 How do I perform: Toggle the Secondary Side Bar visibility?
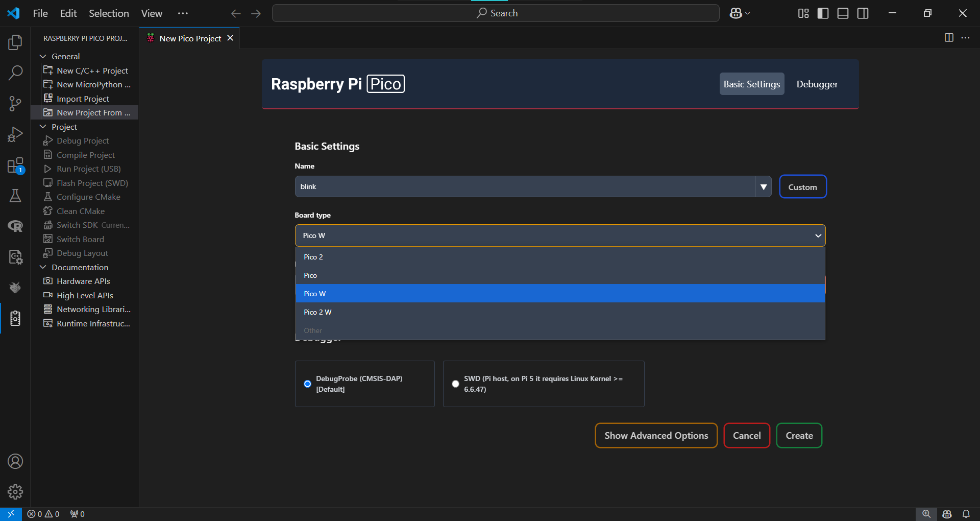863,13
